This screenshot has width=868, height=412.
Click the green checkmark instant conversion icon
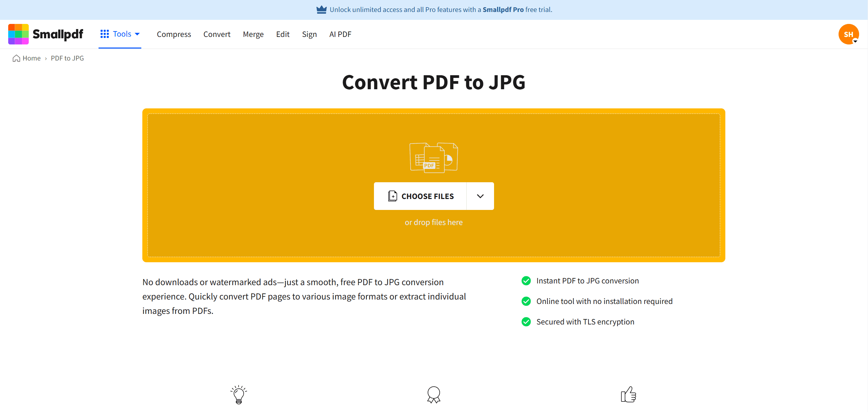point(526,280)
